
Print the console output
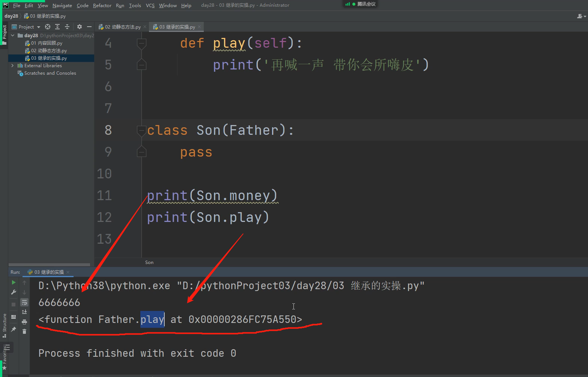24,322
